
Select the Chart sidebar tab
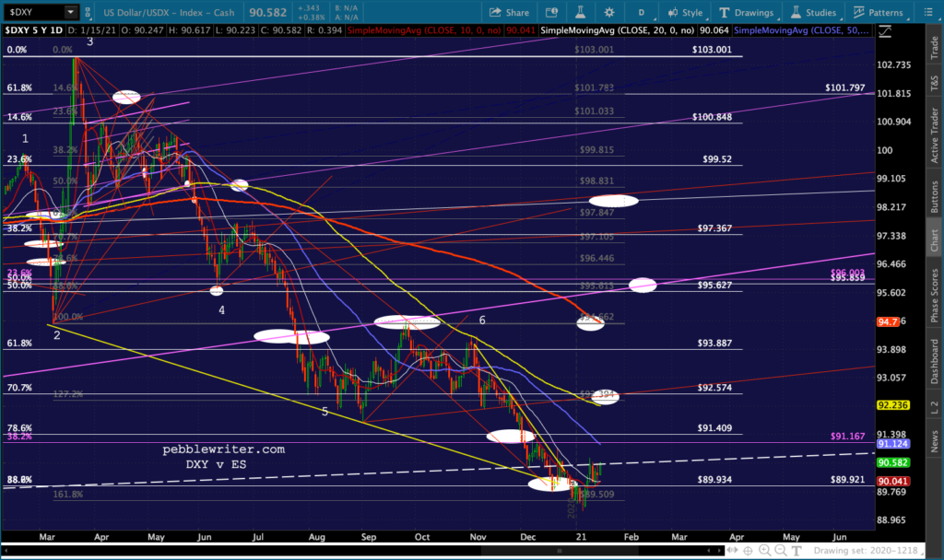pyautogui.click(x=935, y=240)
